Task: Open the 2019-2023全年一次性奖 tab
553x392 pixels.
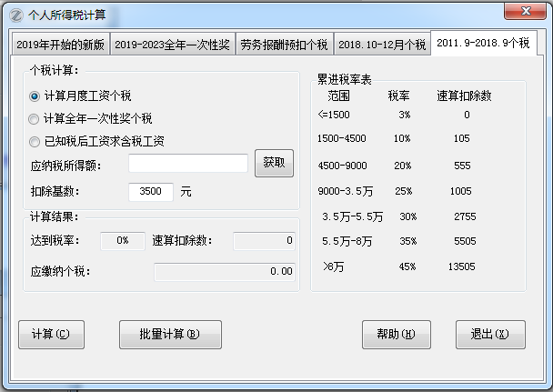Action: 172,45
